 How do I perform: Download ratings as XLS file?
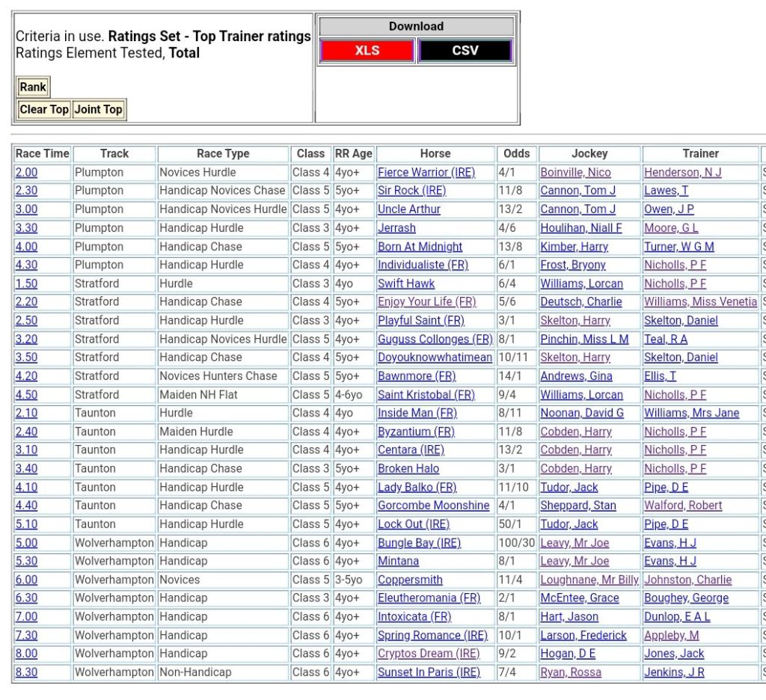[x=367, y=51]
